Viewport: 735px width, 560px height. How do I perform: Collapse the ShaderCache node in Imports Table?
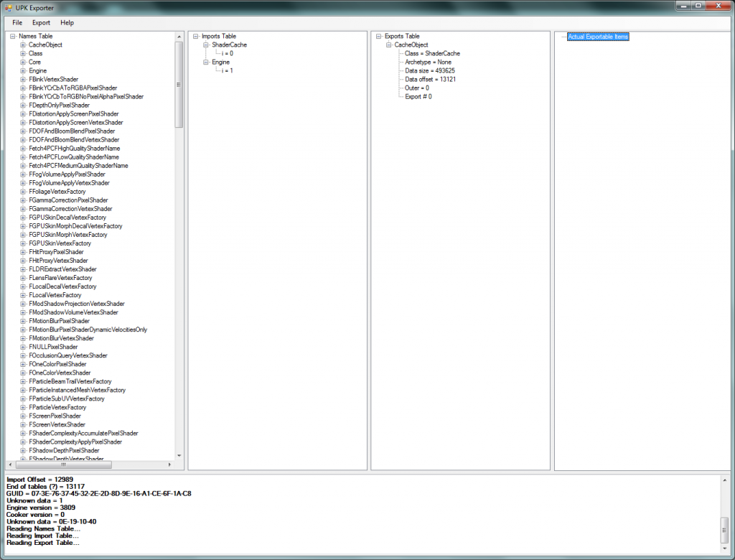206,45
